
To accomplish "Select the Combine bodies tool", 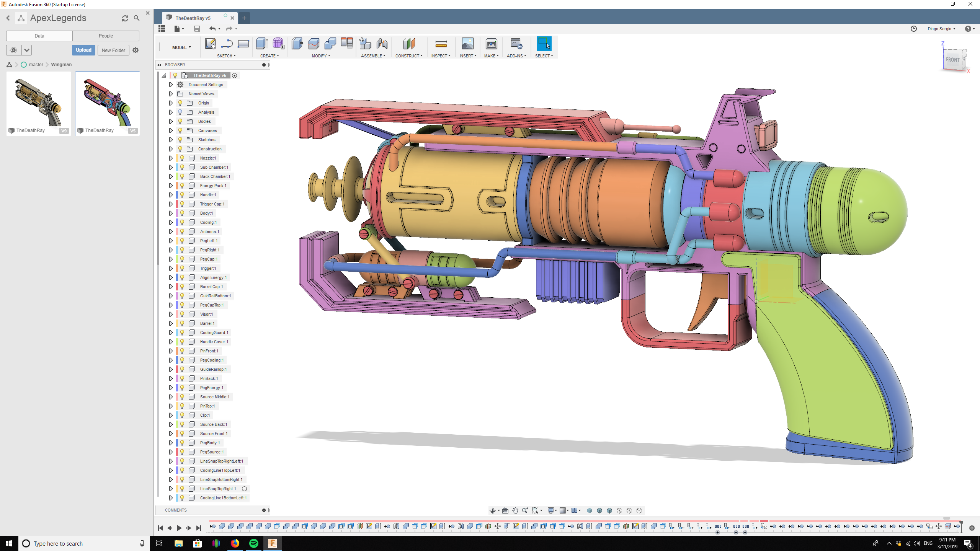I will click(330, 44).
